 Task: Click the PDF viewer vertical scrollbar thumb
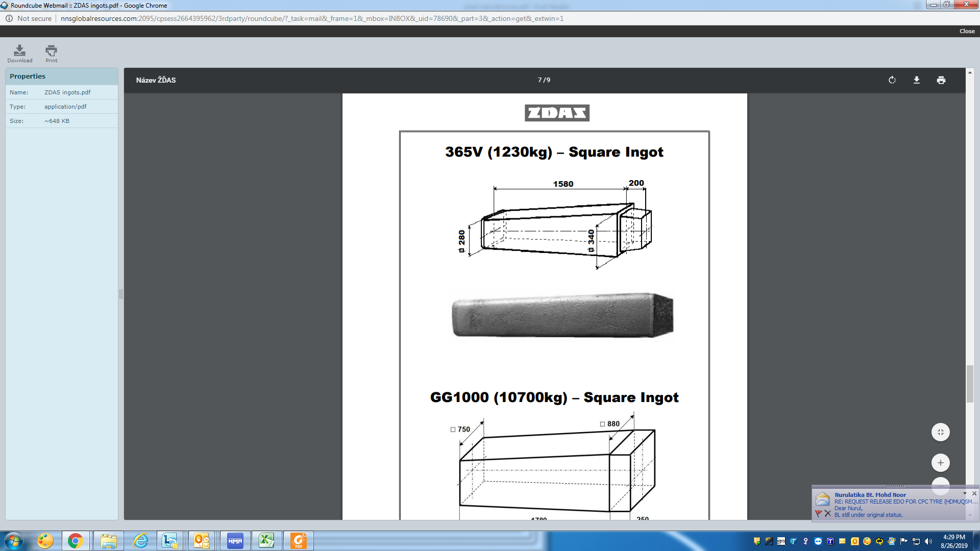pos(970,384)
